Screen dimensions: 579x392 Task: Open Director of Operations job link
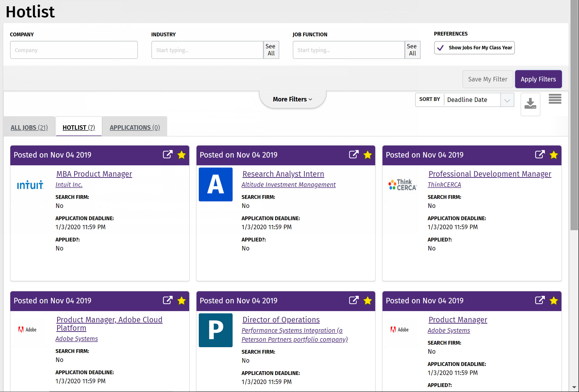[281, 319]
